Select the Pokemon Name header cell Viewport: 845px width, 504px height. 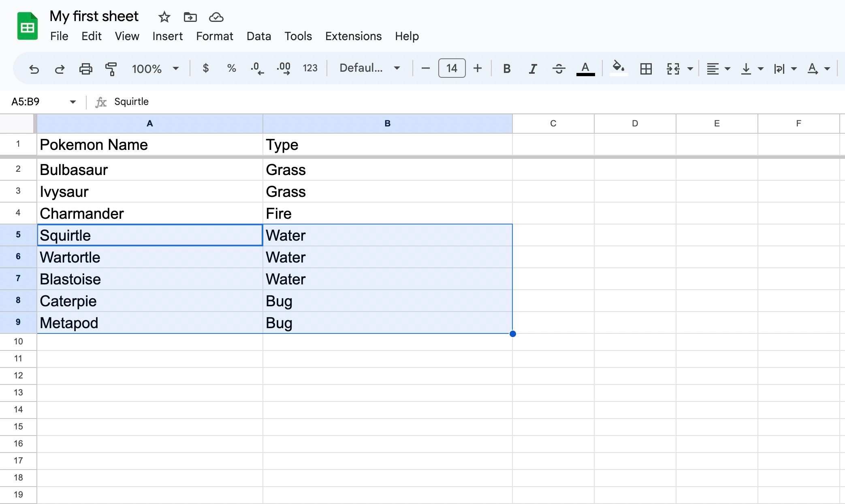150,145
